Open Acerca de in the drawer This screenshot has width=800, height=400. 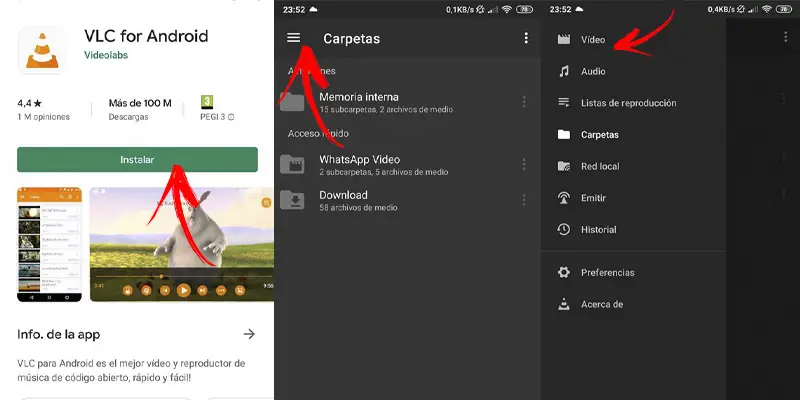633,305
